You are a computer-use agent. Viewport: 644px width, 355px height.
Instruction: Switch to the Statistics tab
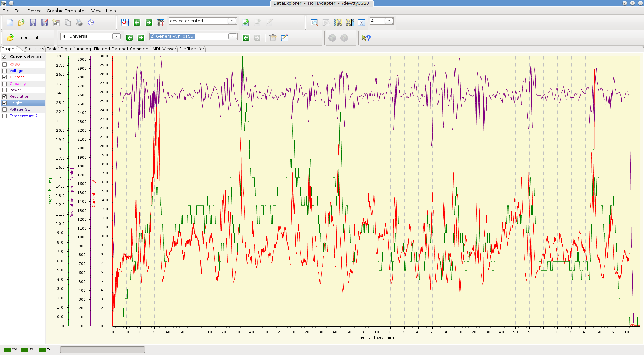click(x=34, y=49)
